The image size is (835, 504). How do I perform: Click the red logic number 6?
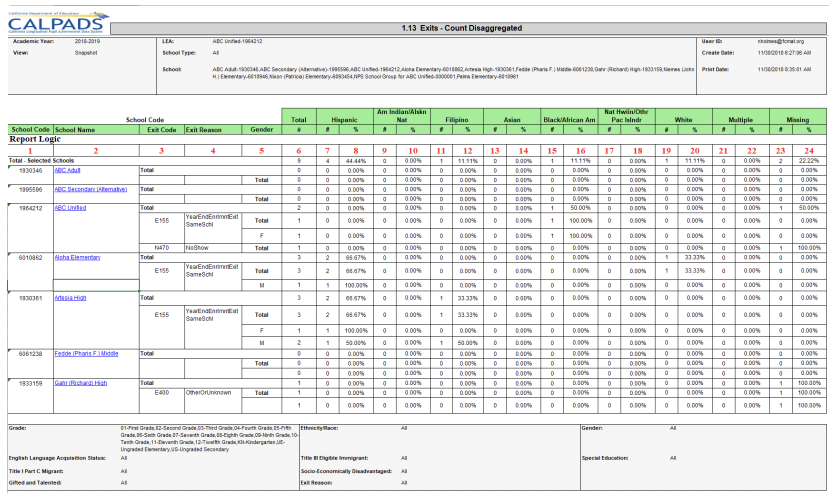coord(298,150)
